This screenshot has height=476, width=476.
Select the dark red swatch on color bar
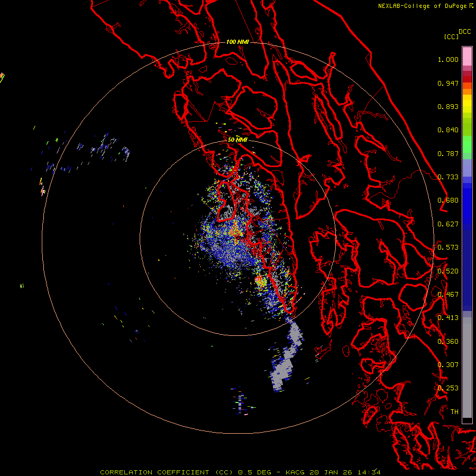pos(467,79)
